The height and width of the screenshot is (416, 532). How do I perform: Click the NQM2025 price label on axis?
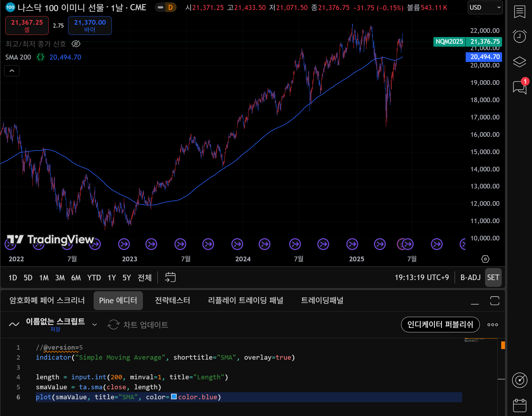click(449, 42)
